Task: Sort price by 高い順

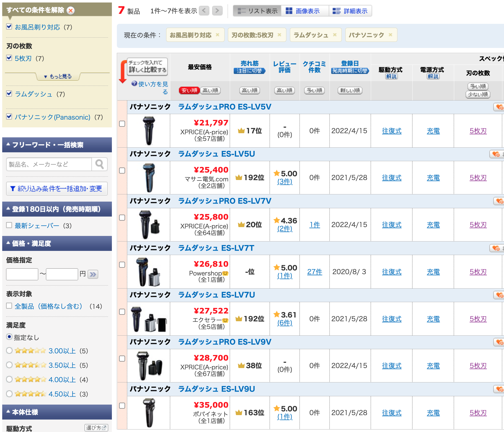Action: (x=210, y=91)
